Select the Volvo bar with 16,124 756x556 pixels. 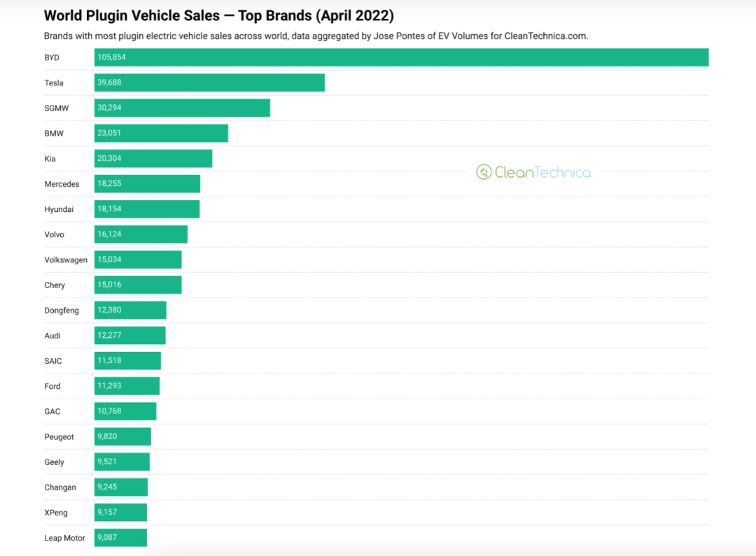pyautogui.click(x=141, y=234)
